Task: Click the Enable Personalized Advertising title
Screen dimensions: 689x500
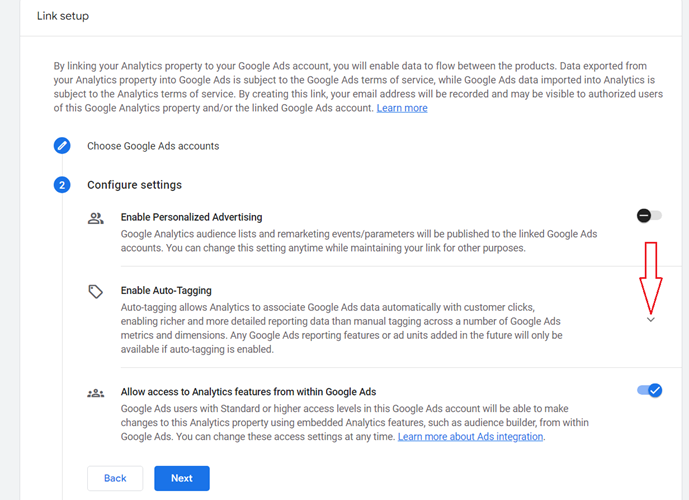Action: tap(192, 217)
